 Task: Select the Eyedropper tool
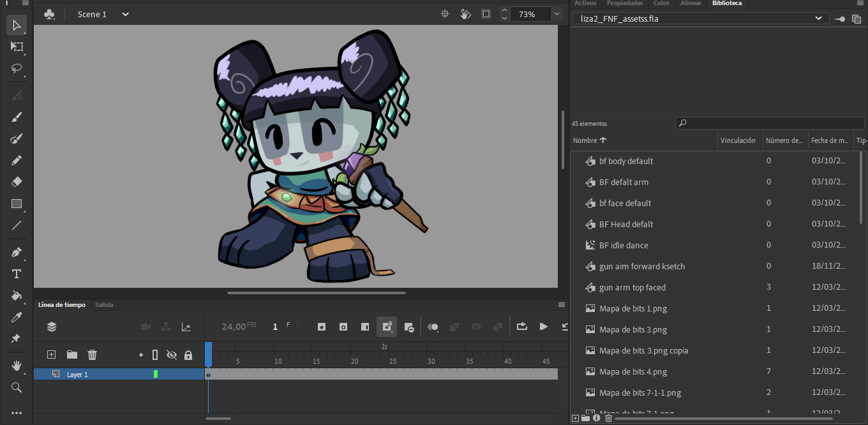click(17, 317)
